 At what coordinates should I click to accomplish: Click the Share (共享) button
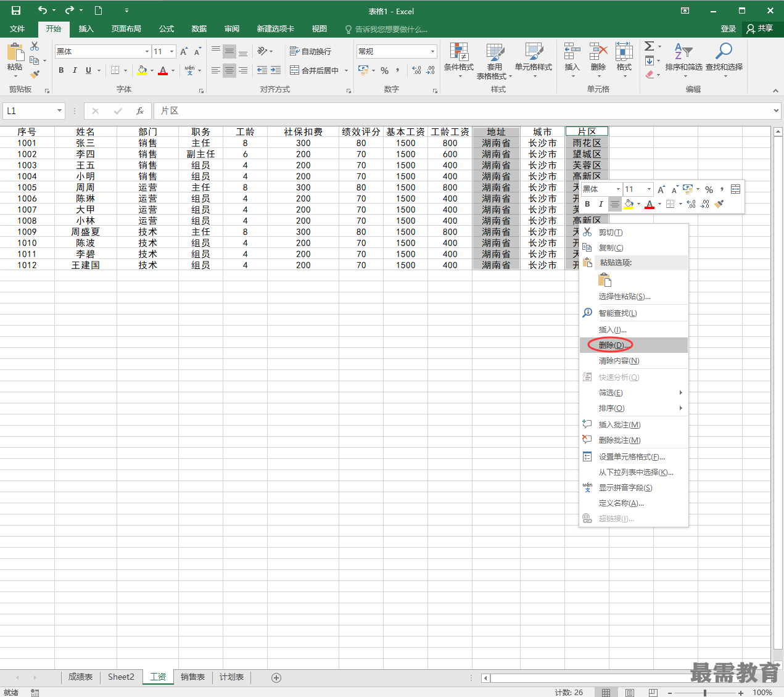pos(760,29)
